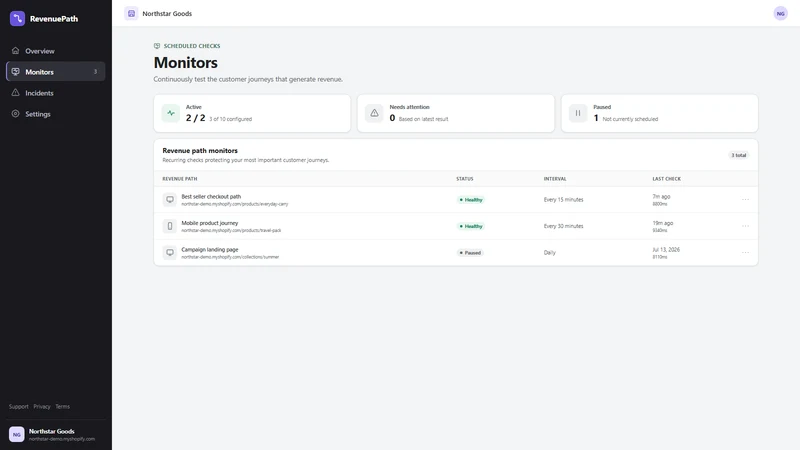Image resolution: width=800 pixels, height=450 pixels.
Task: Open the Best seller checkout path monitor
Action: click(211, 196)
